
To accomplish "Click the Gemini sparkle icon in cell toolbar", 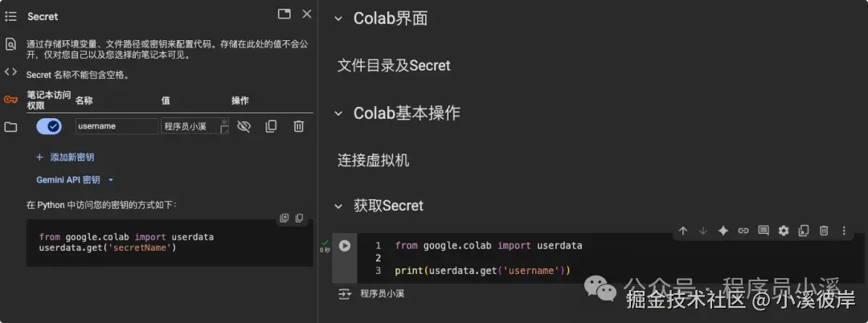I will click(x=723, y=231).
